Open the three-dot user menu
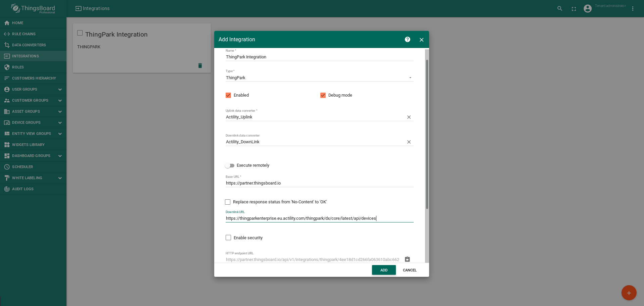Viewport: 644px width, 306px height. click(x=633, y=9)
